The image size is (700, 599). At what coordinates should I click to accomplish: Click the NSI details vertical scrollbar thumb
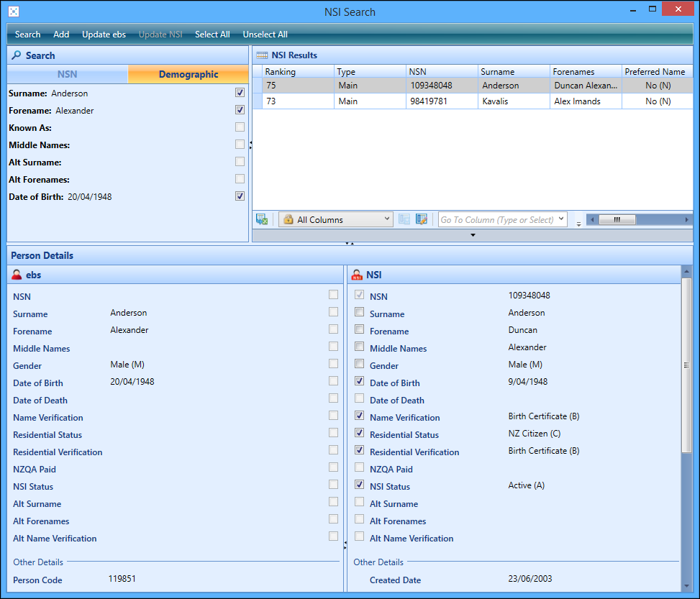686,365
